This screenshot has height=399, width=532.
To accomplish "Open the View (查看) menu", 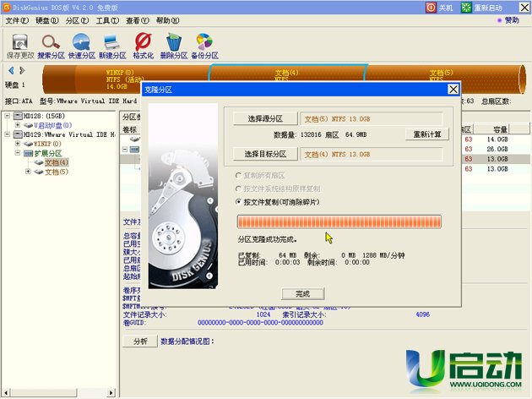I will point(138,21).
